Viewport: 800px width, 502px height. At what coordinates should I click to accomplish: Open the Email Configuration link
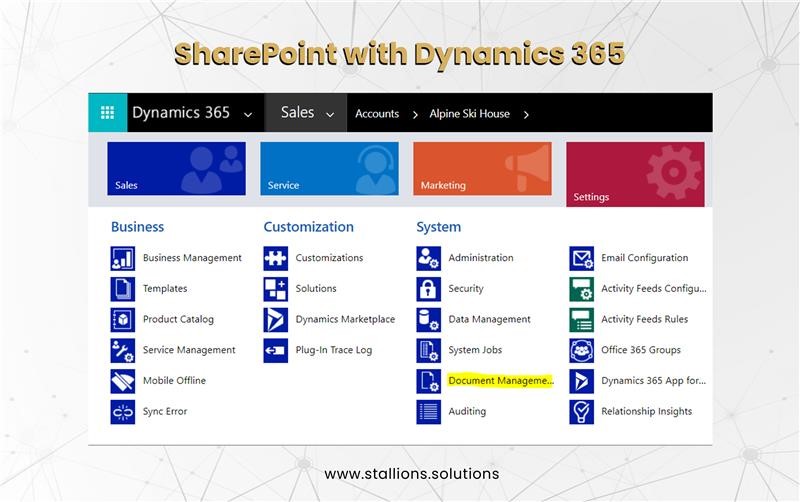(x=645, y=258)
